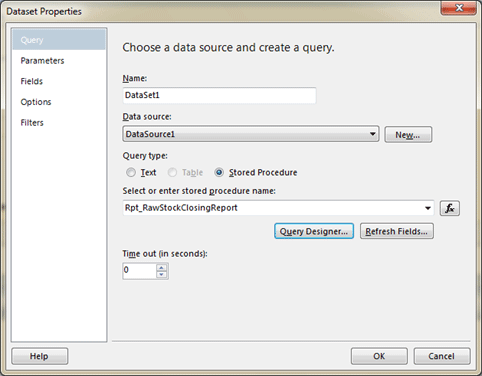Confirm with the OK button
The width and height of the screenshot is (482, 376).
379,356
